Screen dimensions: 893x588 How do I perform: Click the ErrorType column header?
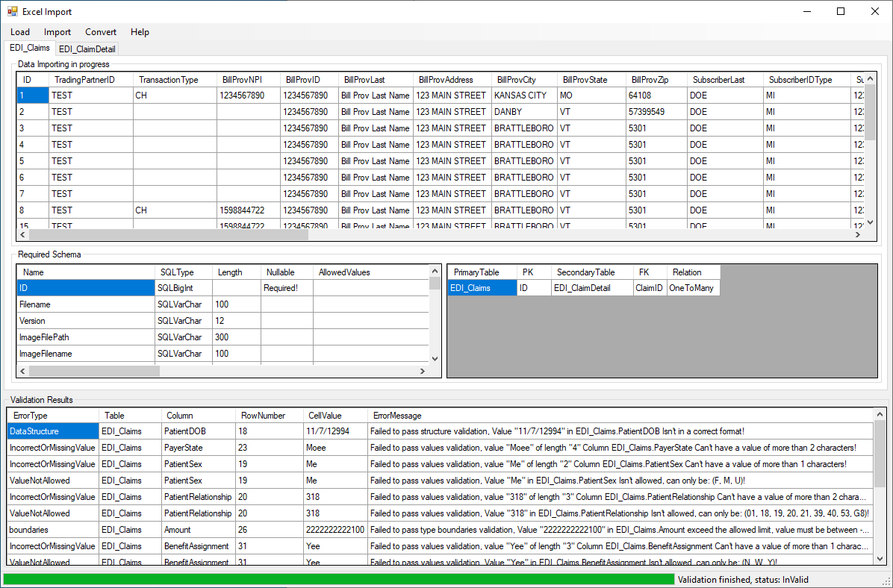[x=53, y=416]
